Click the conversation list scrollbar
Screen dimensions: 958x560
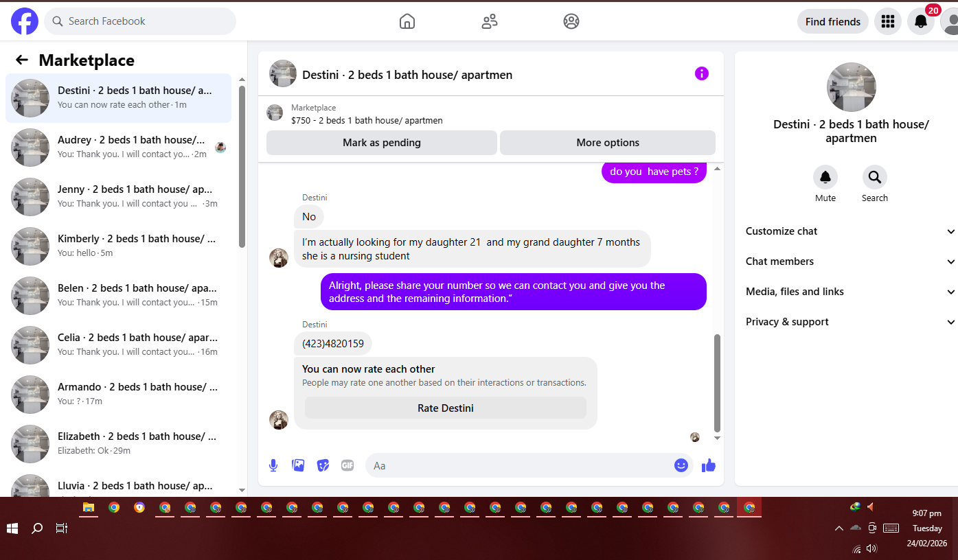[242, 166]
